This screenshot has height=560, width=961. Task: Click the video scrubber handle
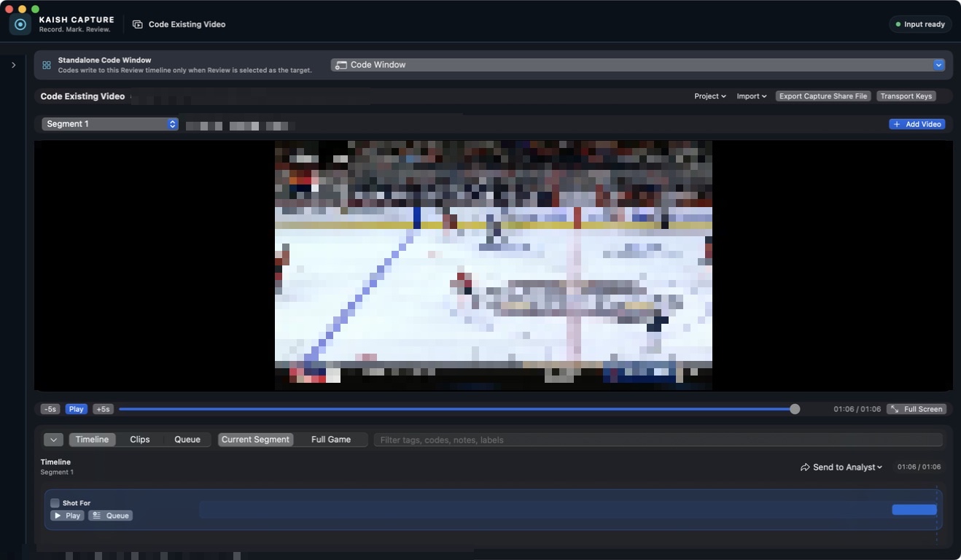click(x=795, y=409)
